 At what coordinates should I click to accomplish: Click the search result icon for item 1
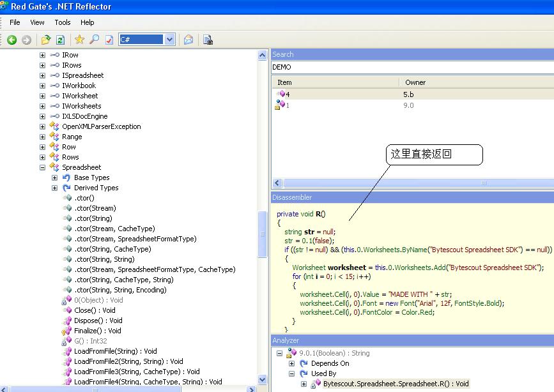[x=280, y=105]
